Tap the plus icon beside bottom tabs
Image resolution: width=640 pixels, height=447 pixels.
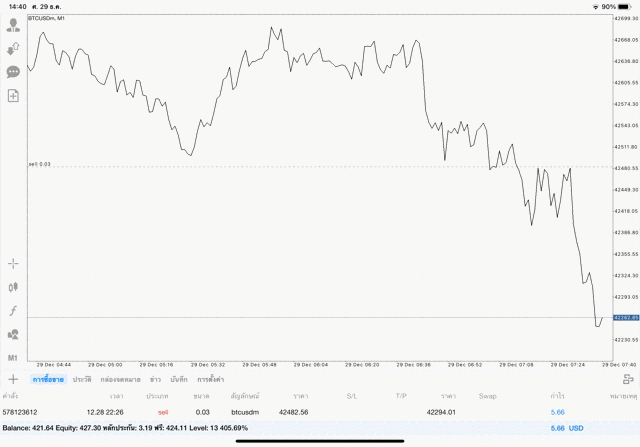[x=14, y=379]
